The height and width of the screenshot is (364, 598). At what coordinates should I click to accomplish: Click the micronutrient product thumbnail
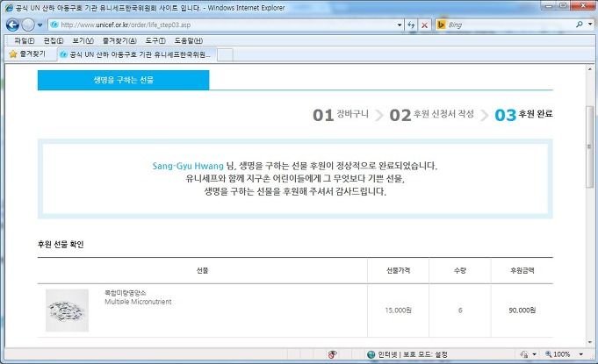67,310
